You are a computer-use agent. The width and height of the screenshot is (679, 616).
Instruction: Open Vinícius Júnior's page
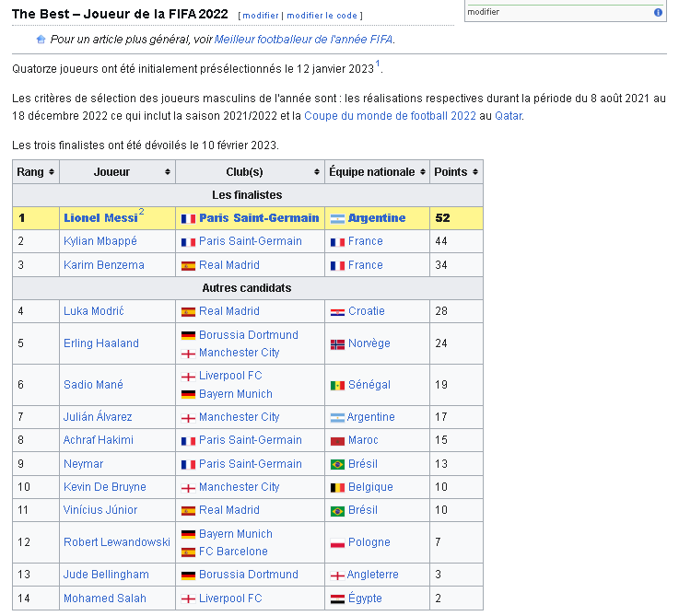tap(100, 510)
